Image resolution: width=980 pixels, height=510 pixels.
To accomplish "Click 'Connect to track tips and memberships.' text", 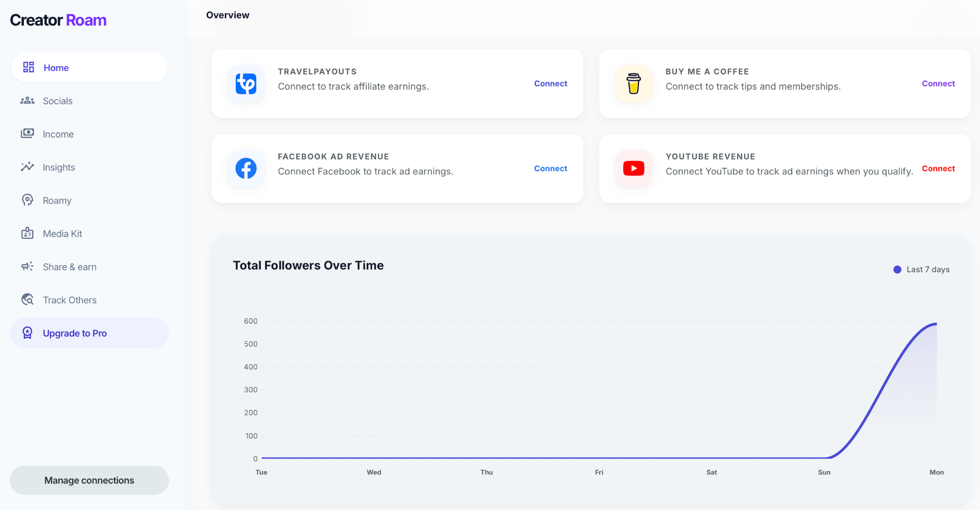I will [x=753, y=87].
